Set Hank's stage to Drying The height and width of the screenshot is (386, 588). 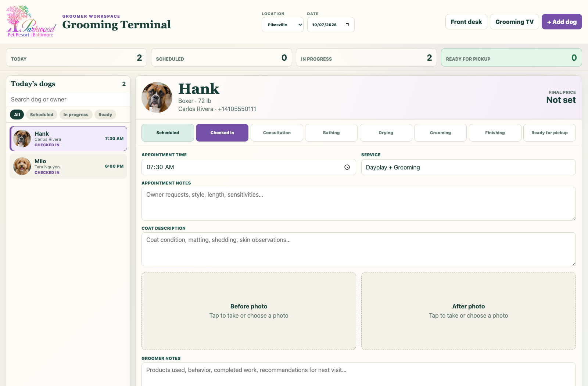point(386,133)
